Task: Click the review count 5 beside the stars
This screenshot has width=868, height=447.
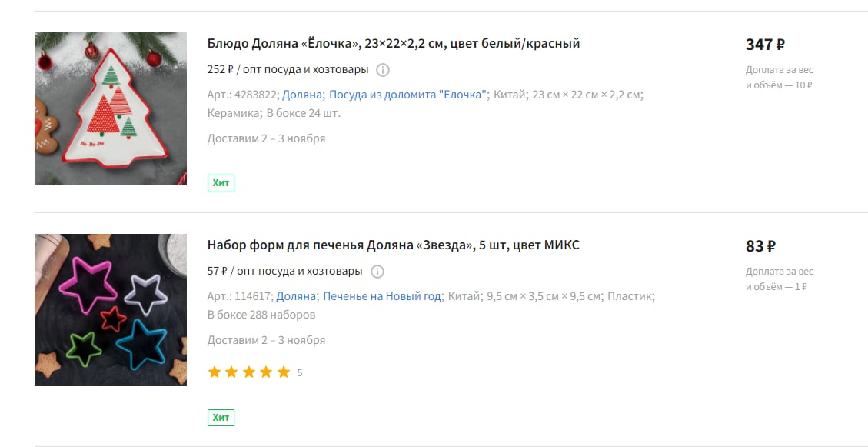Action: click(300, 373)
